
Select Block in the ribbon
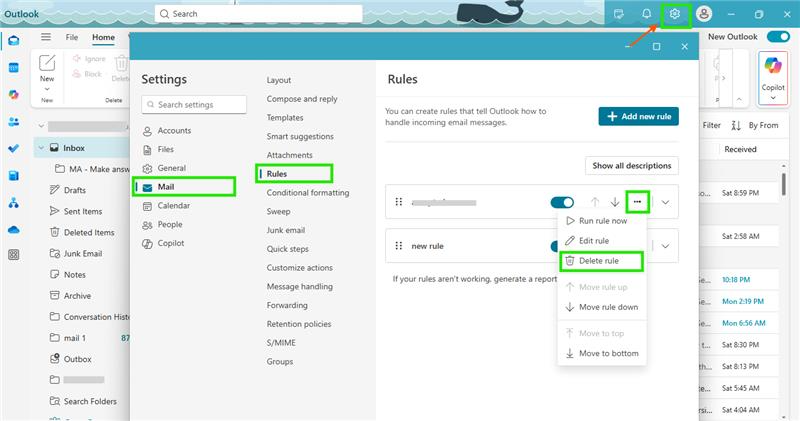(87, 74)
